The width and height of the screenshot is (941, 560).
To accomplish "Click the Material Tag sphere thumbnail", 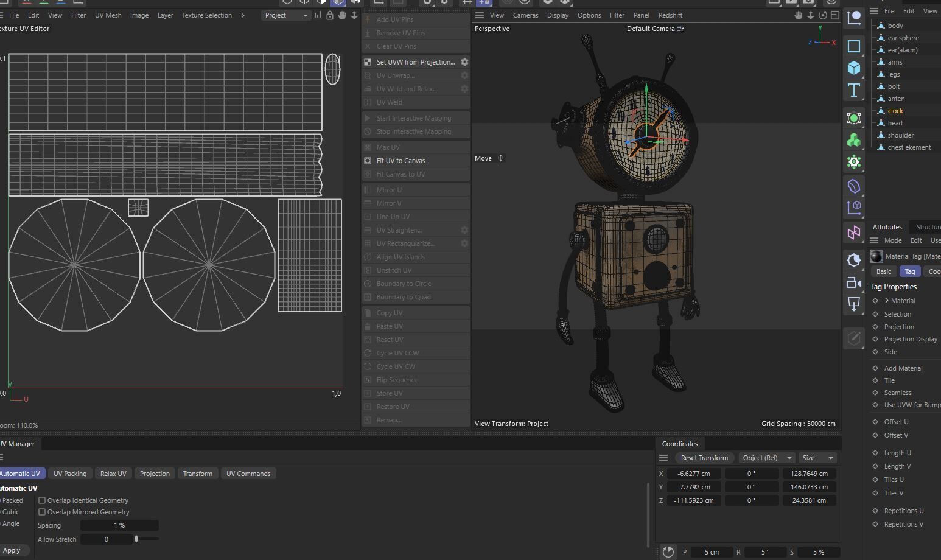I will (x=876, y=256).
